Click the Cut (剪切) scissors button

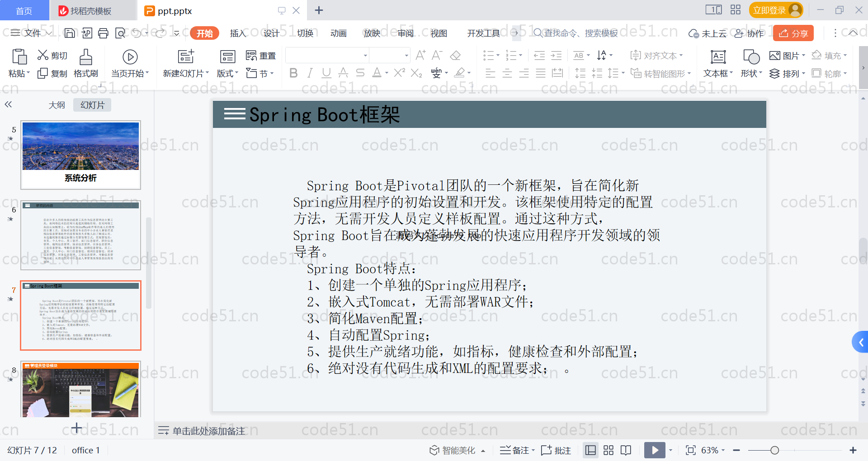[52, 55]
